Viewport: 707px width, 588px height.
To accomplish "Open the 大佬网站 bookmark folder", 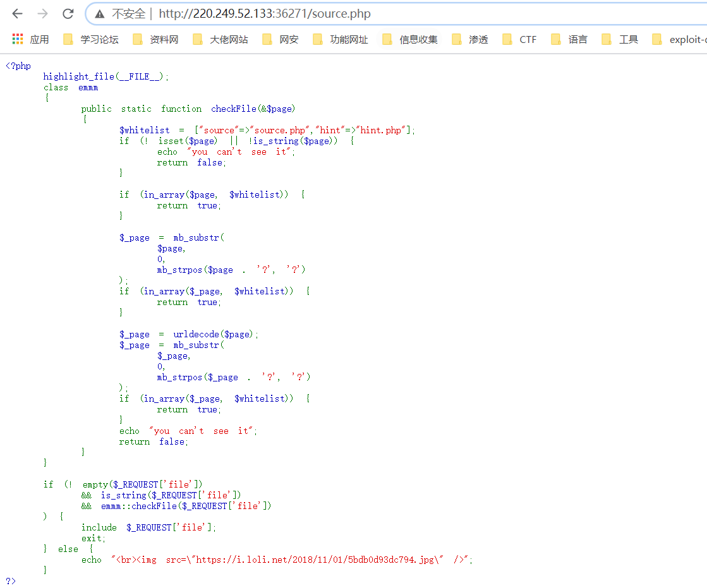I will 220,40.
